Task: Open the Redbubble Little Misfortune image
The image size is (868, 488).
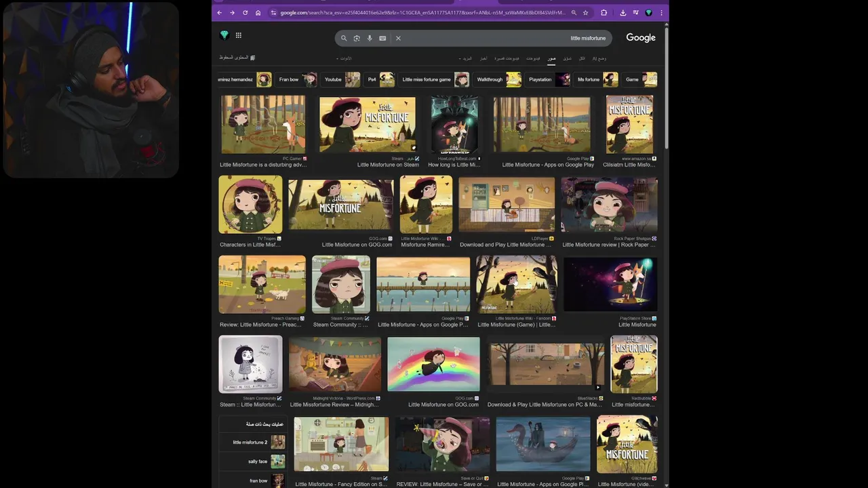Action: [634, 365]
